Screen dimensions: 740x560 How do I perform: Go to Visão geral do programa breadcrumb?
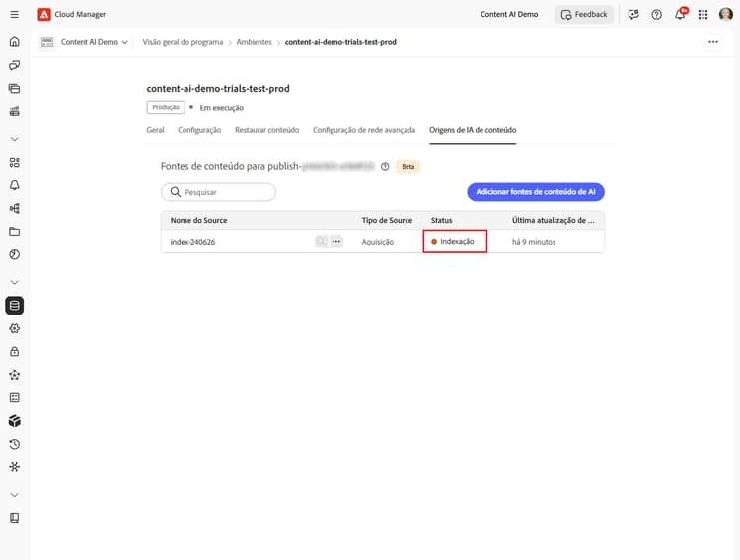coord(183,42)
